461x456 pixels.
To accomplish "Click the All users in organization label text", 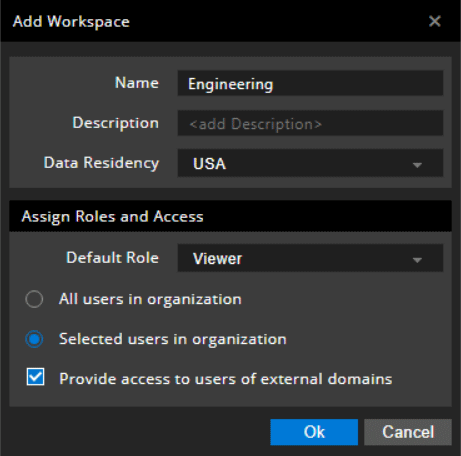I will pos(150,299).
